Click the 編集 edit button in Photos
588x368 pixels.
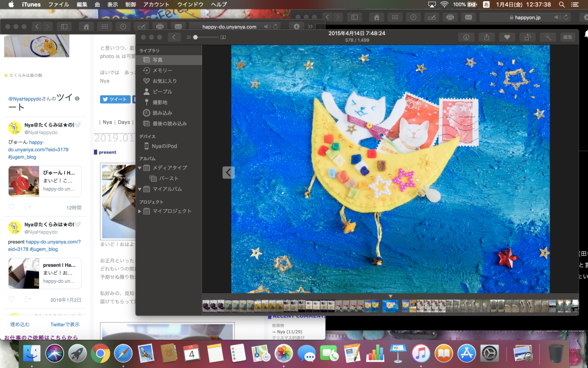point(568,37)
